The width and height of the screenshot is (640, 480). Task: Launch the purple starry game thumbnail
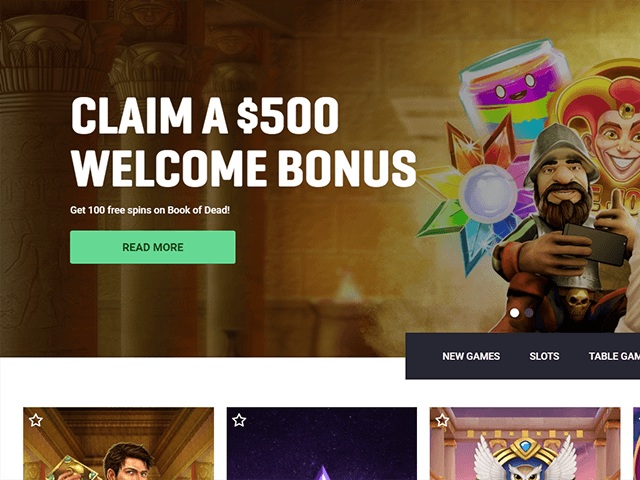pyautogui.click(x=322, y=444)
